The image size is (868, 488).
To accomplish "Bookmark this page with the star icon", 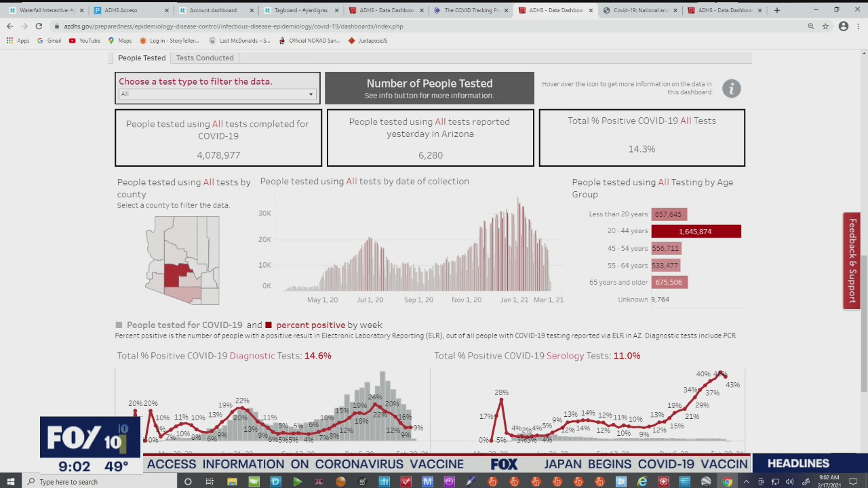I will [x=825, y=26].
